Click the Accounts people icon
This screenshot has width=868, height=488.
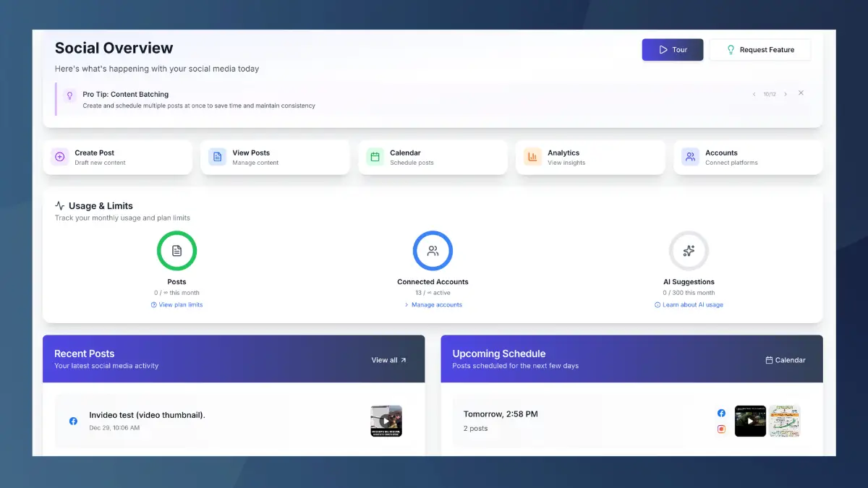click(x=690, y=157)
